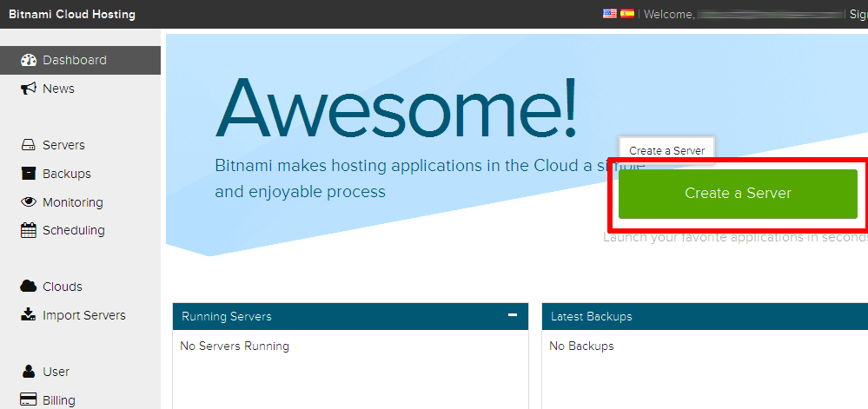
Task: Click the Dashboard gauge icon
Action: pyautogui.click(x=28, y=60)
